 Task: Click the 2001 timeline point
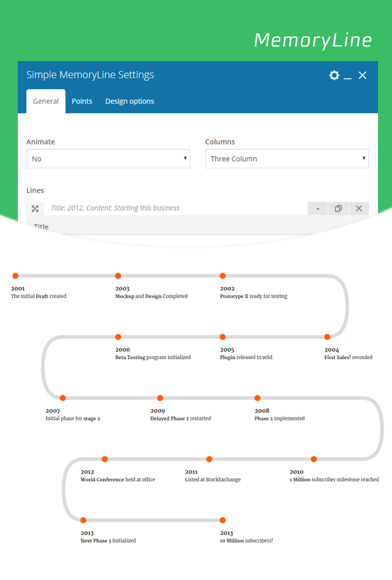point(15,276)
